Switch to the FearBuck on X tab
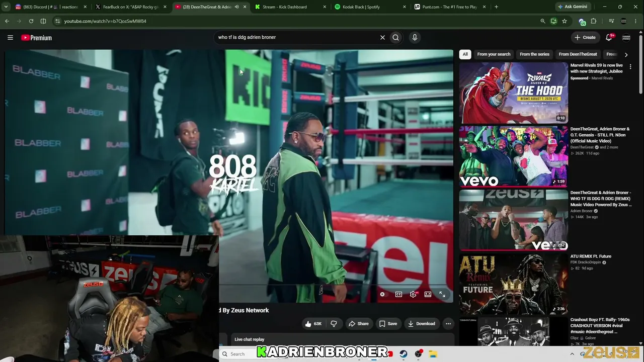The width and height of the screenshot is (644, 362). (130, 7)
